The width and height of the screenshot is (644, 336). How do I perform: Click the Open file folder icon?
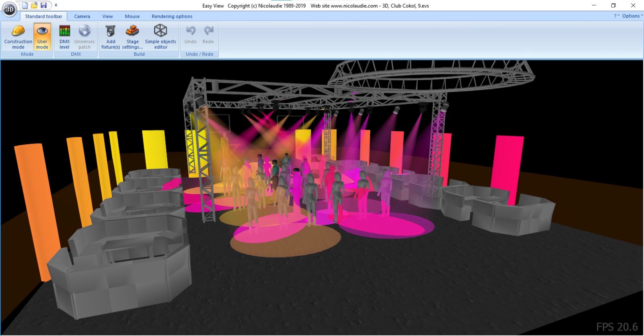(x=34, y=5)
